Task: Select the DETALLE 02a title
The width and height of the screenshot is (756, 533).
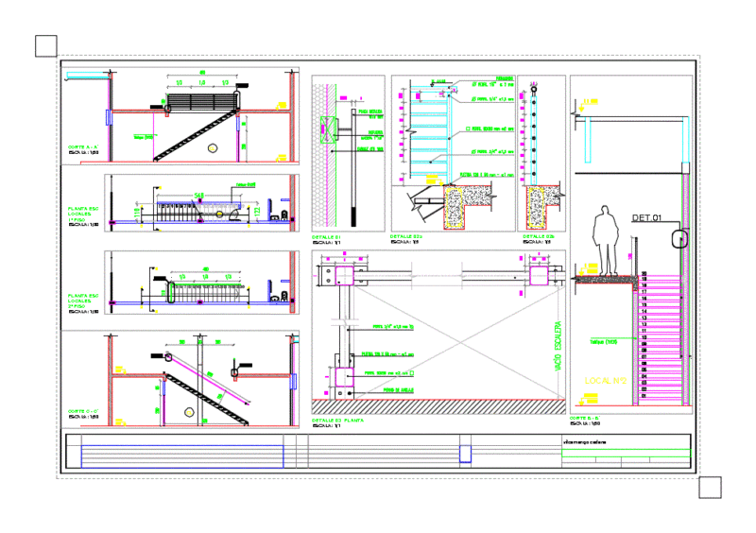Action: 406,237
